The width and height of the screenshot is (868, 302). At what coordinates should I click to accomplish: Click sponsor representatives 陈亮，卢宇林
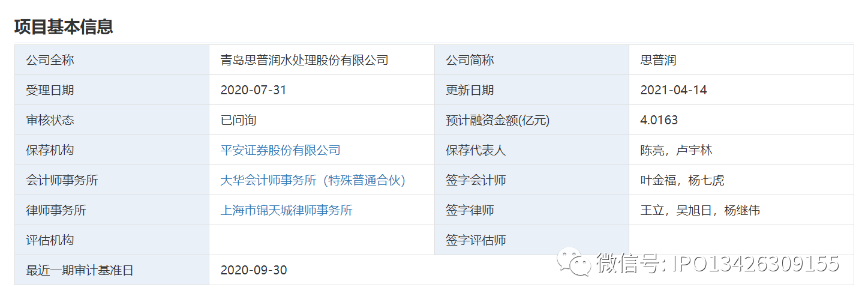(x=676, y=150)
